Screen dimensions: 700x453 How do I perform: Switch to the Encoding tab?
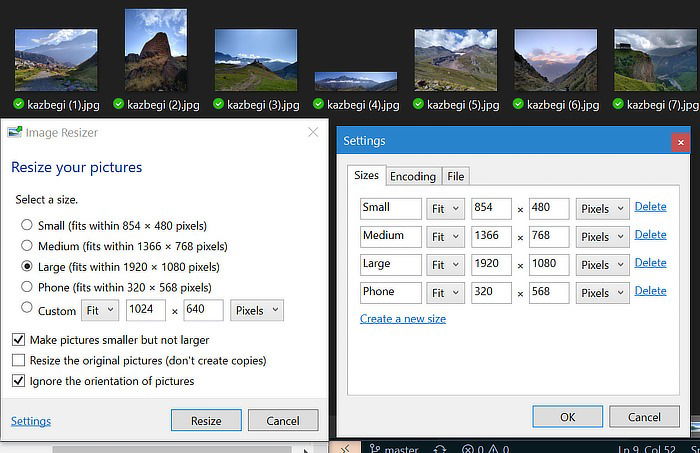pyautogui.click(x=413, y=176)
